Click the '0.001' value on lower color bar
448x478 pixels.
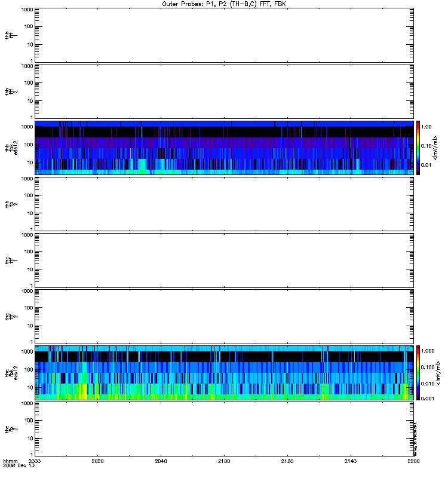428,399
